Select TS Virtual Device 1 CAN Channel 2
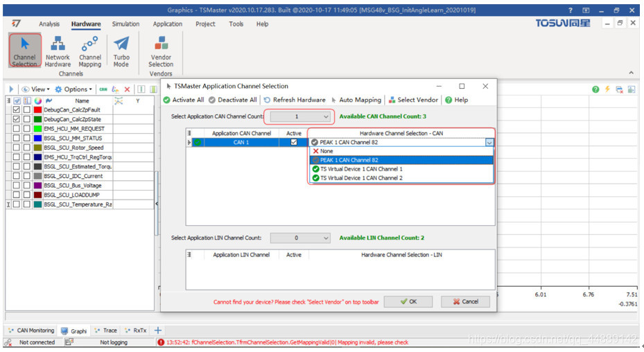Image resolution: width=644 pixels, height=352 pixels. [401, 178]
